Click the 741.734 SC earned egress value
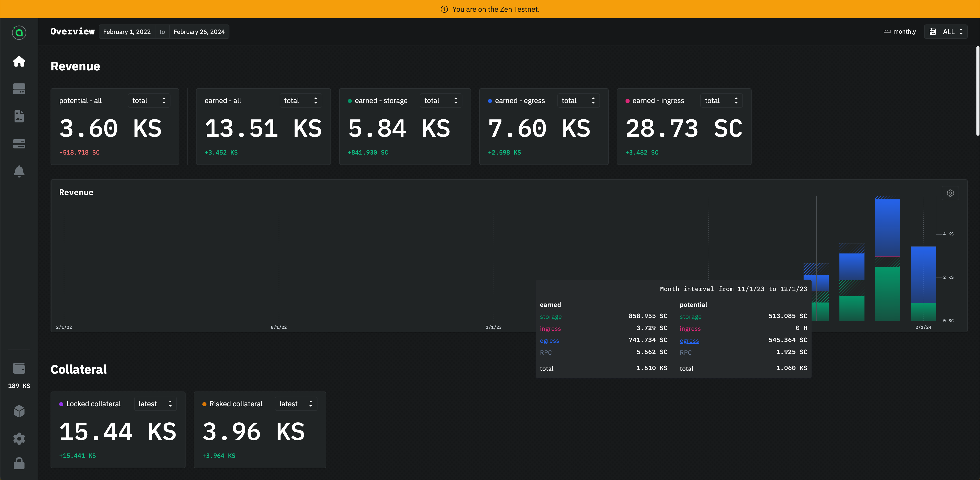The height and width of the screenshot is (480, 980). 648,340
